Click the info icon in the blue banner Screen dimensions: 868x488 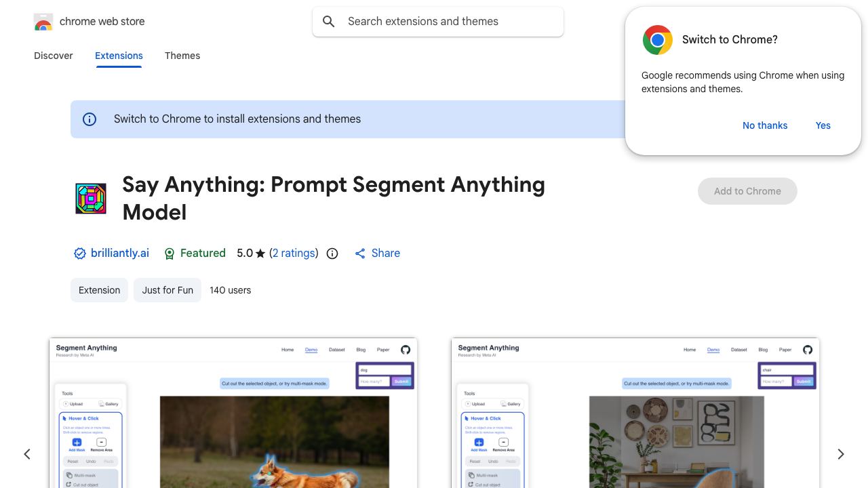point(90,119)
